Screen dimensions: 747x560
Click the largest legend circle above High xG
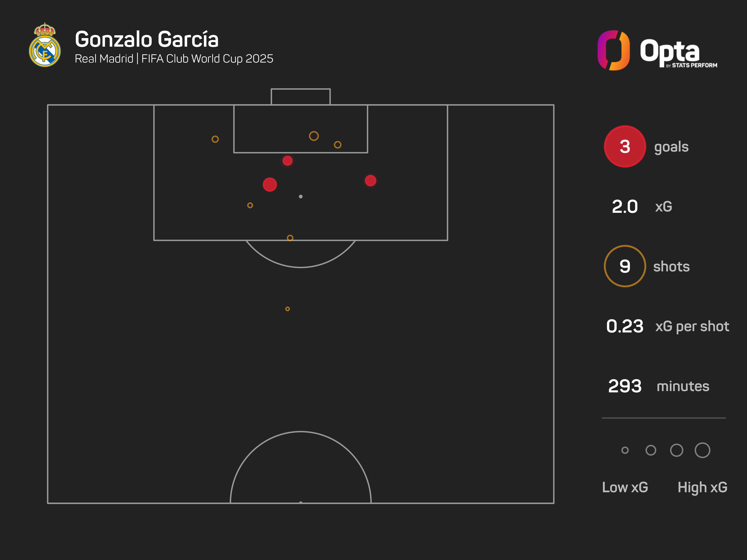702,450
